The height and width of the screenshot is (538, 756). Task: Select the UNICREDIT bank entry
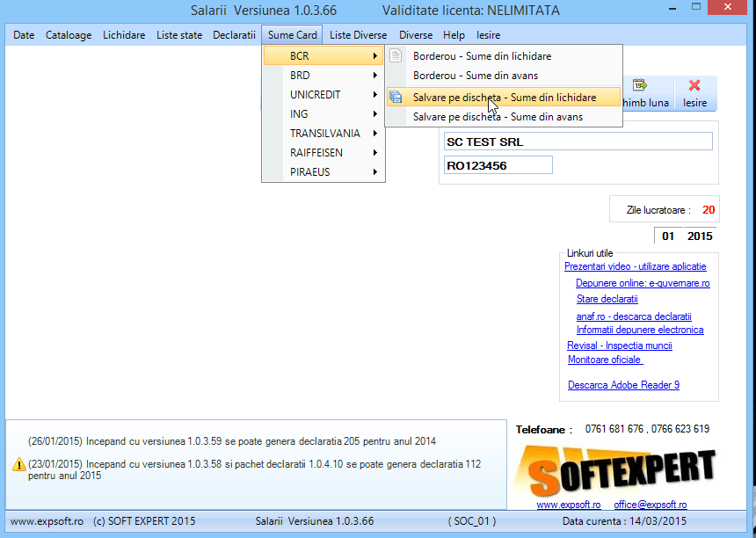(x=323, y=94)
